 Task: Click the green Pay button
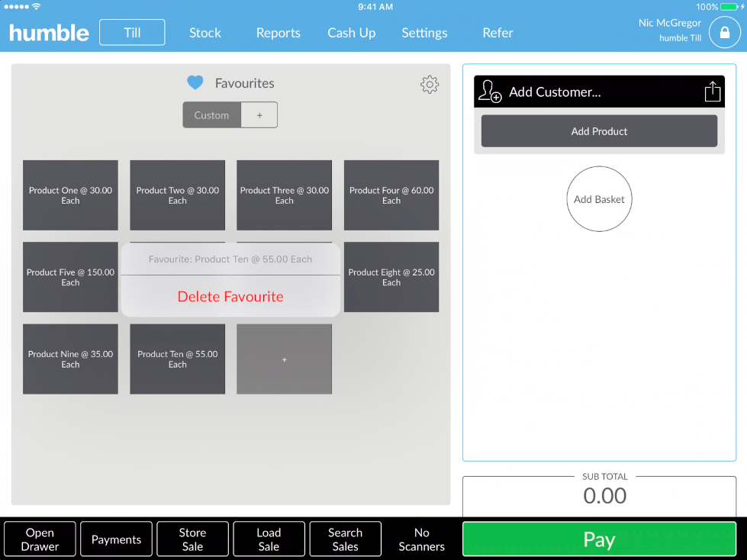pos(599,539)
